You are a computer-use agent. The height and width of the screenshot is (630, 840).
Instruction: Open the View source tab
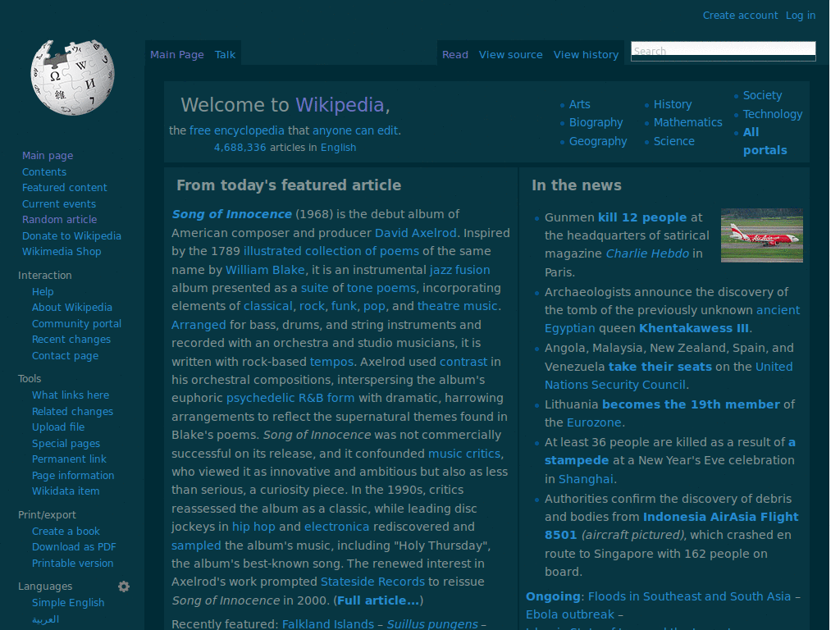[510, 55]
